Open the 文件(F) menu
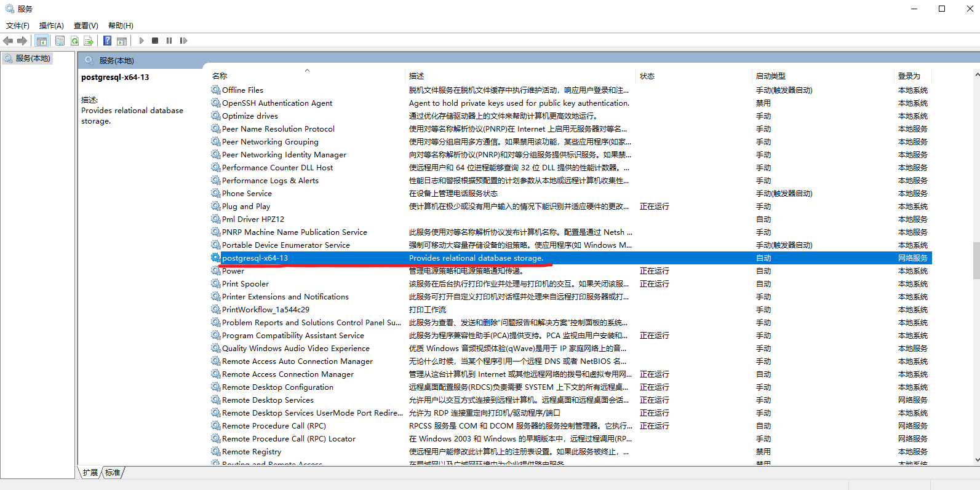The height and width of the screenshot is (490, 980). 18,25
